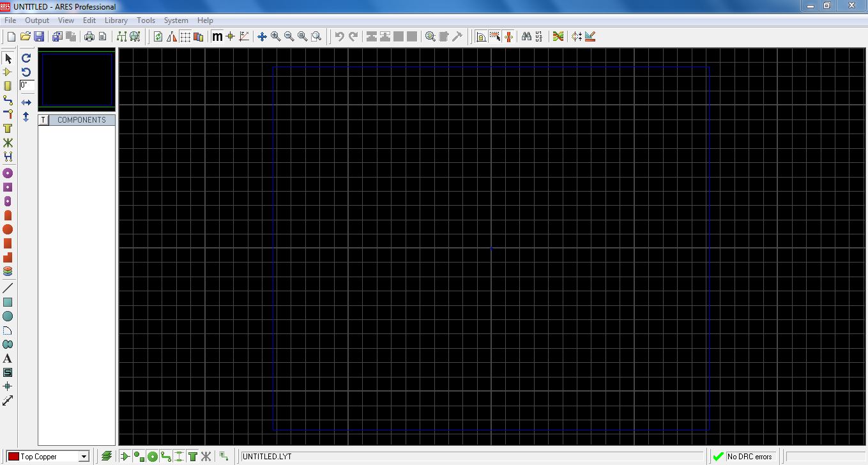
Task: Select the Circular SMT Pad tool
Action: point(8,229)
